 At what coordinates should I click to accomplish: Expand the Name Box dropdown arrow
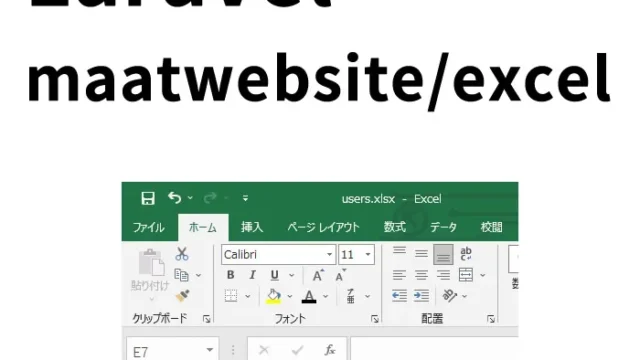210,350
